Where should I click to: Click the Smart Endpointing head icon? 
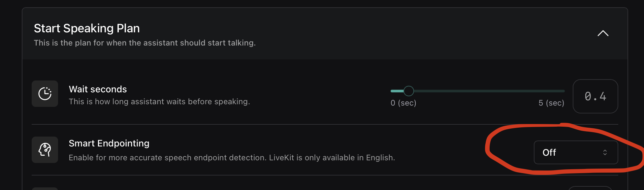click(45, 150)
